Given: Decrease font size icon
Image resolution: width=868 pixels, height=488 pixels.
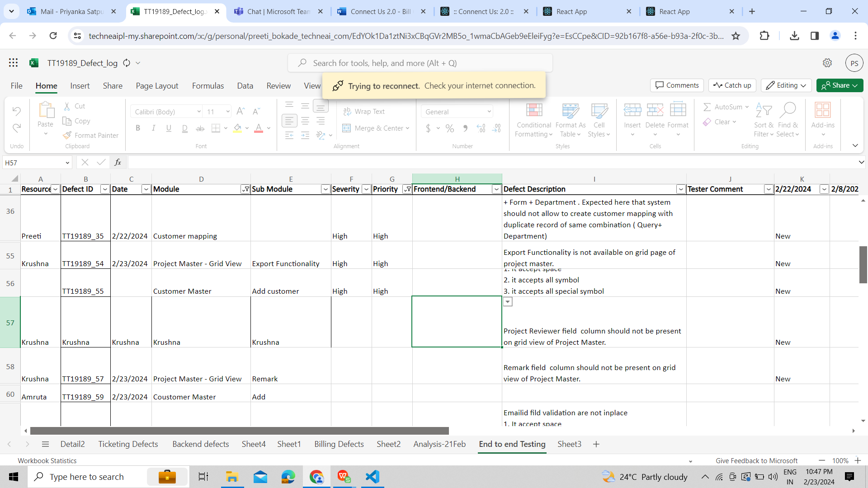Looking at the screenshot, I should click(x=256, y=111).
